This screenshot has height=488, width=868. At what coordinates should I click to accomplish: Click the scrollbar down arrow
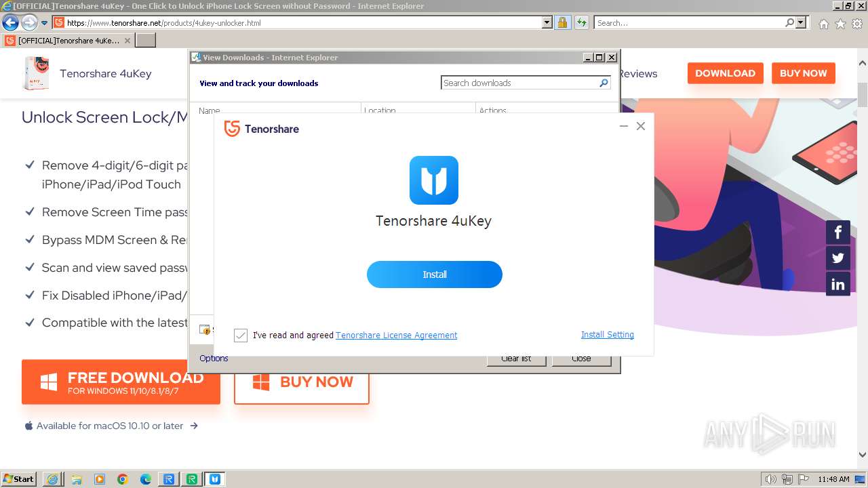[x=862, y=455]
